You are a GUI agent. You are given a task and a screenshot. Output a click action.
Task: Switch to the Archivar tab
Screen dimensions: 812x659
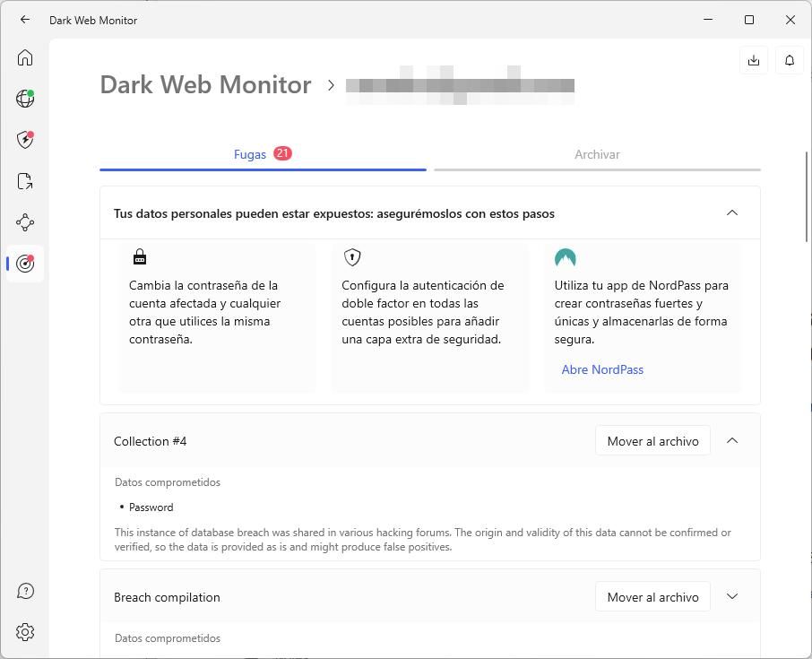click(x=597, y=154)
